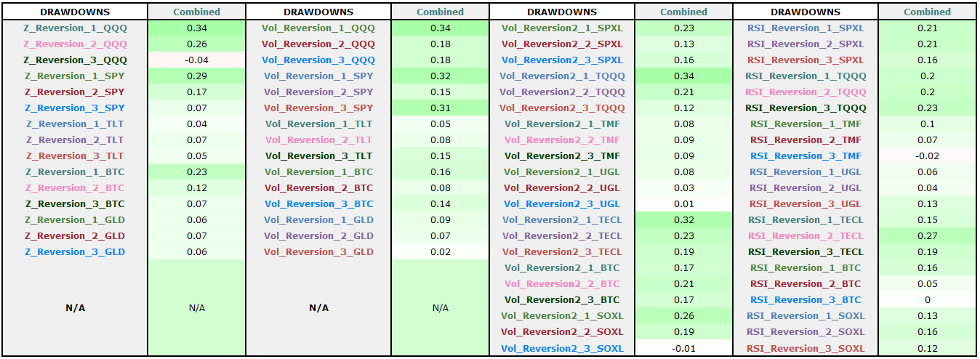The width and height of the screenshot is (980, 359).
Task: Click the -0.01 value for Vol_Reversion2_3_SOXL
Action: click(684, 347)
